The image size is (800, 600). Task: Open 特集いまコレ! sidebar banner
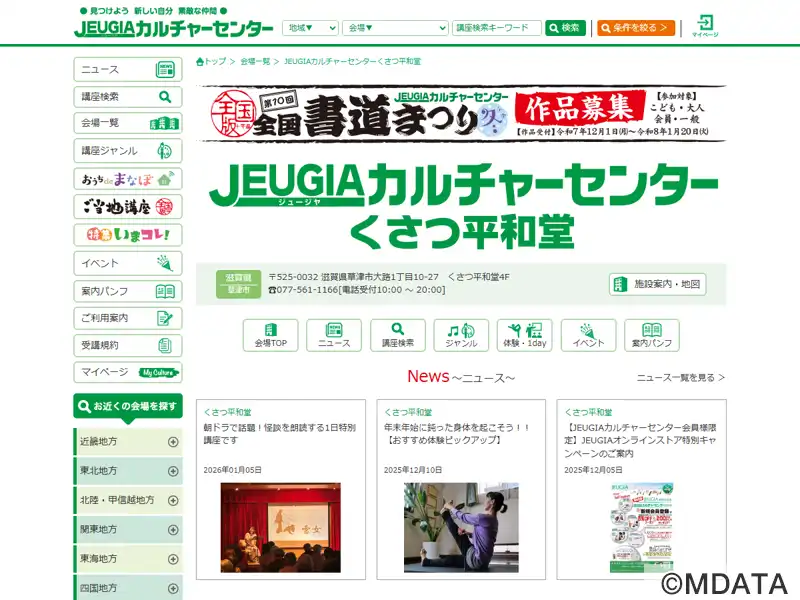pos(128,235)
